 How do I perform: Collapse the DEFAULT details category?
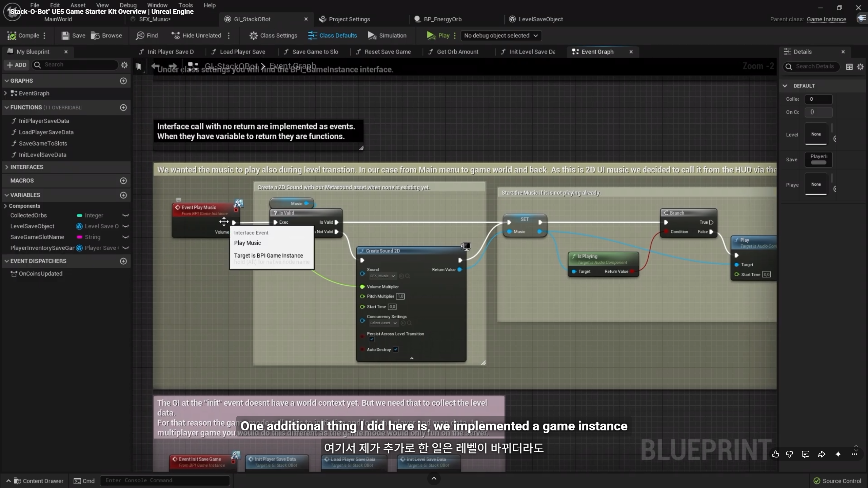click(x=785, y=86)
